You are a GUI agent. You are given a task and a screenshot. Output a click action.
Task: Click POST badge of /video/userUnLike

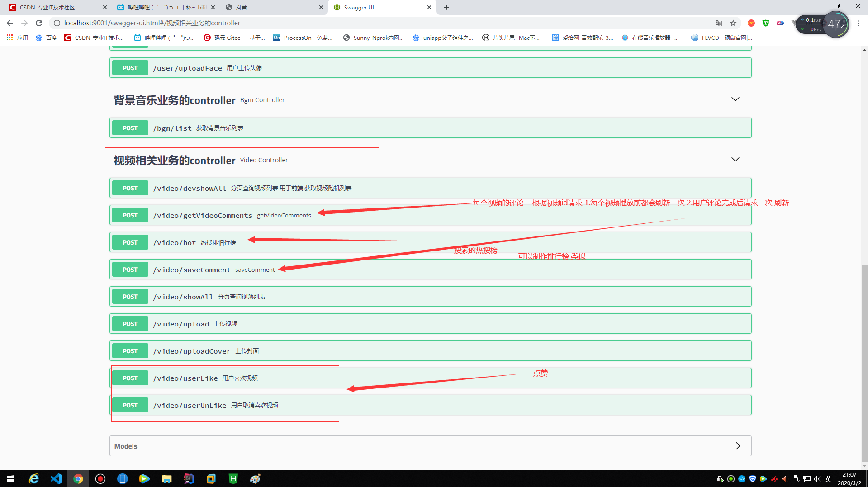[x=130, y=405]
